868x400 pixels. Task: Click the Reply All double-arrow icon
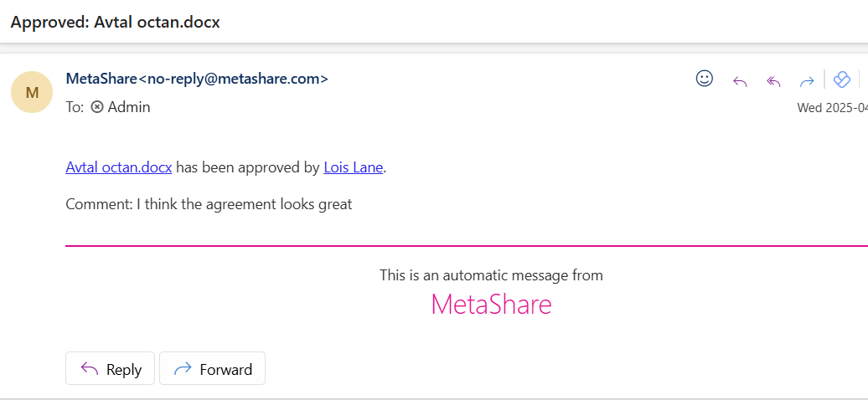(x=773, y=80)
